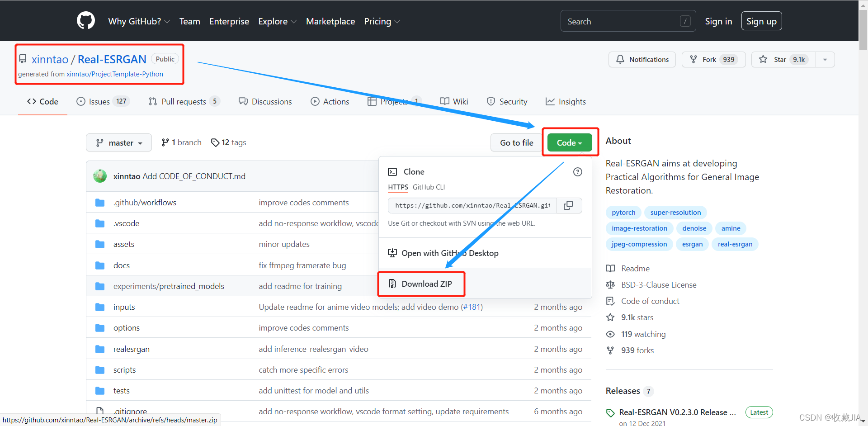
Task: View the 9.1k stars link
Action: click(629, 317)
